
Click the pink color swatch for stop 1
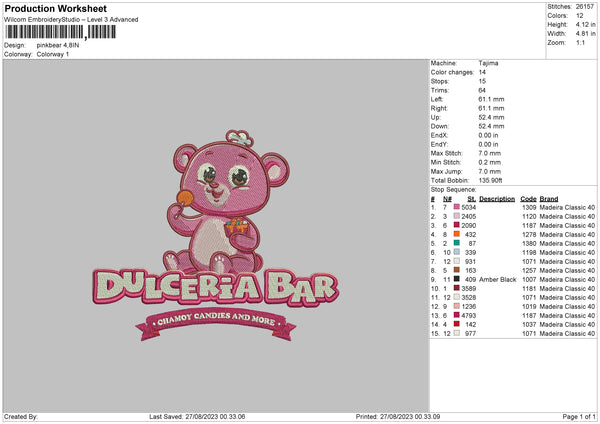[458, 206]
